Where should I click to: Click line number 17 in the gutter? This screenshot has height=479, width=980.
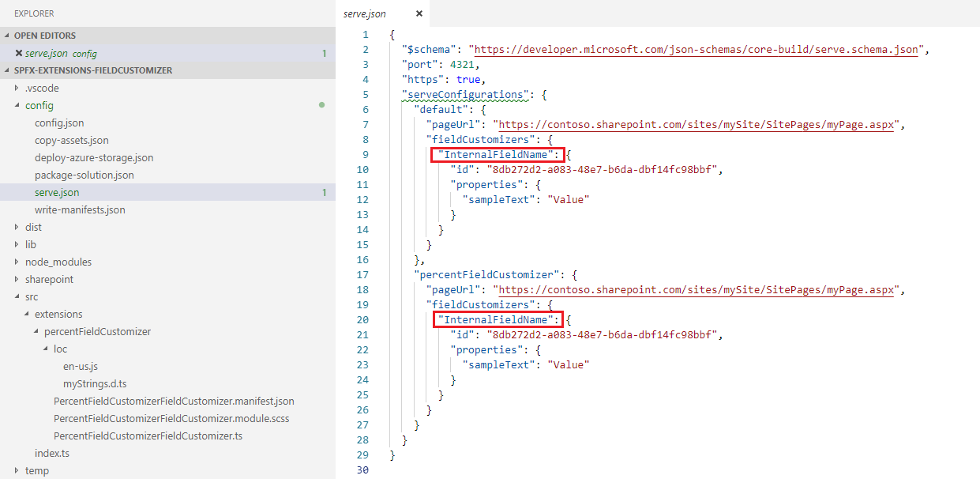pos(362,275)
